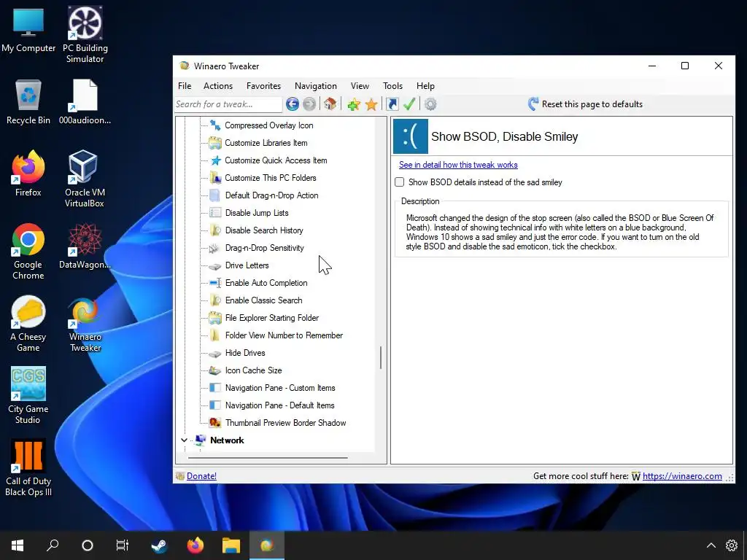Open taskbar settings gear in tray
This screenshot has height=560, width=747.
tap(732, 545)
